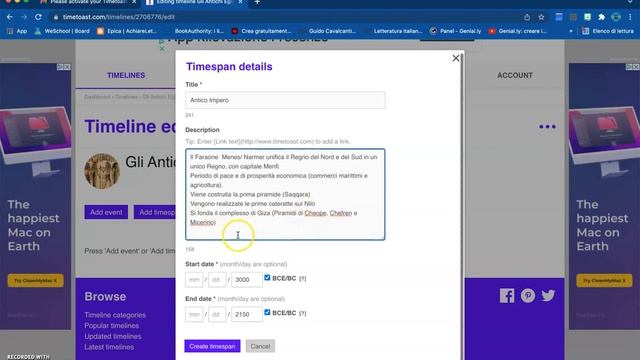
Task: Click the start date month field
Action: pyautogui.click(x=194, y=280)
